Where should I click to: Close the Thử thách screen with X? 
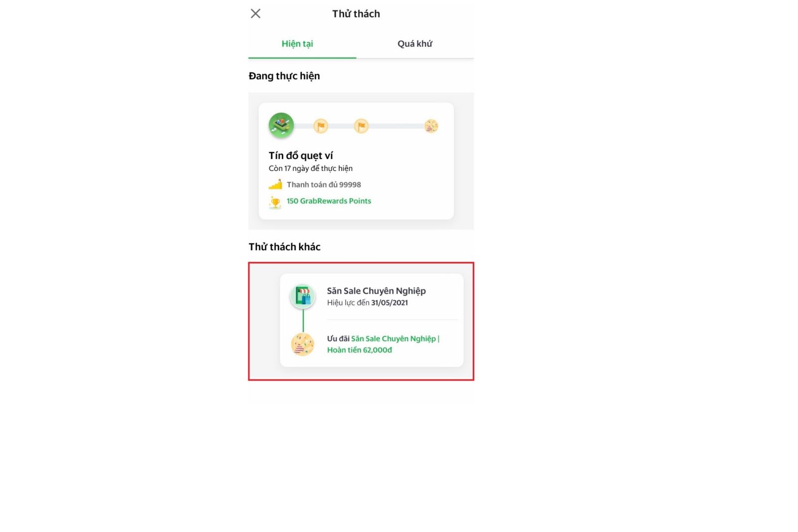point(255,13)
